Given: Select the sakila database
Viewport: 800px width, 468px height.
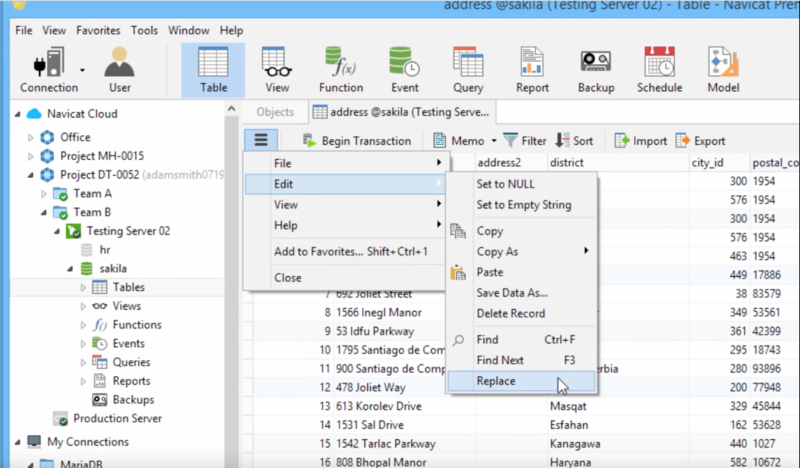Looking at the screenshot, I should tap(113, 268).
